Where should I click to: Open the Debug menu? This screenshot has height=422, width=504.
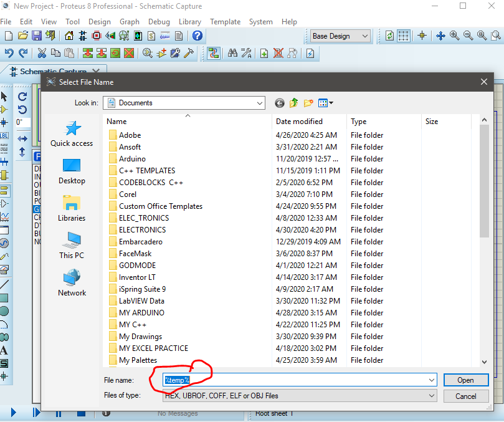pyautogui.click(x=159, y=22)
